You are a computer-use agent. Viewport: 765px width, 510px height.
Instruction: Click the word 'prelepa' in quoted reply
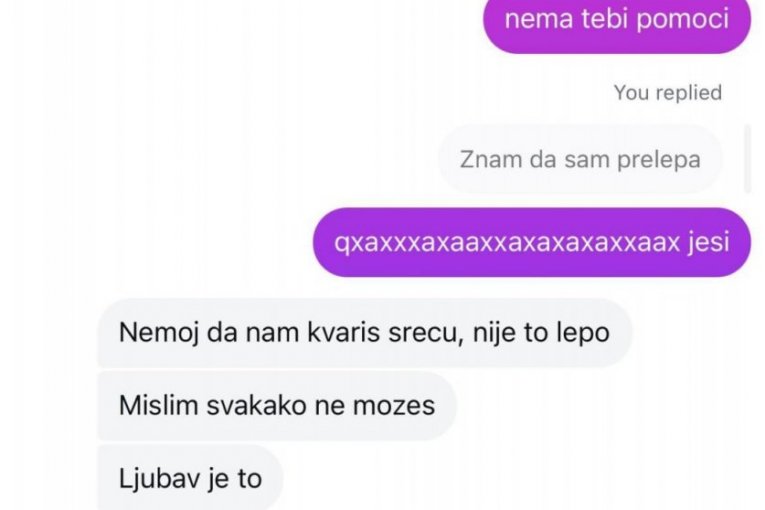[659, 160]
